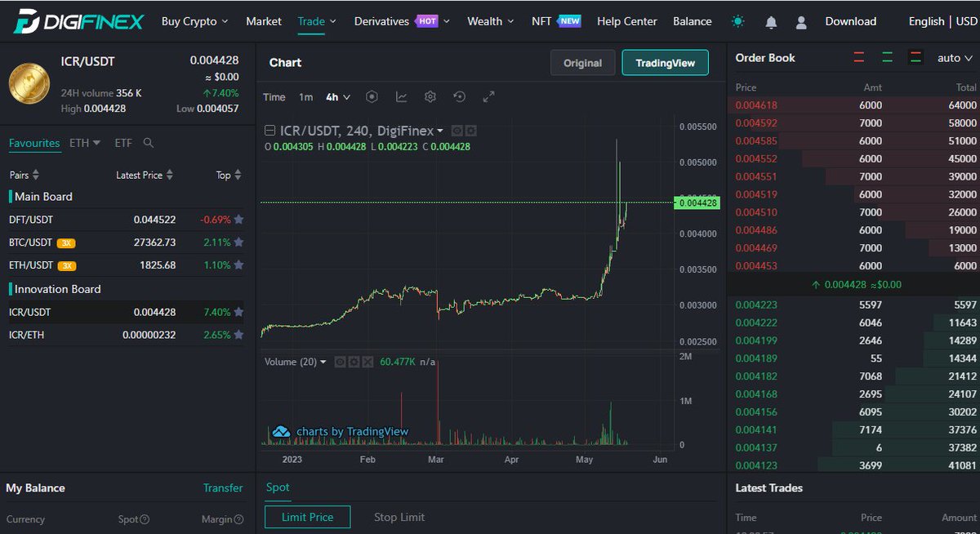This screenshot has width=980, height=534.
Task: Open the 4h interval dropdown
Action: pyautogui.click(x=338, y=97)
